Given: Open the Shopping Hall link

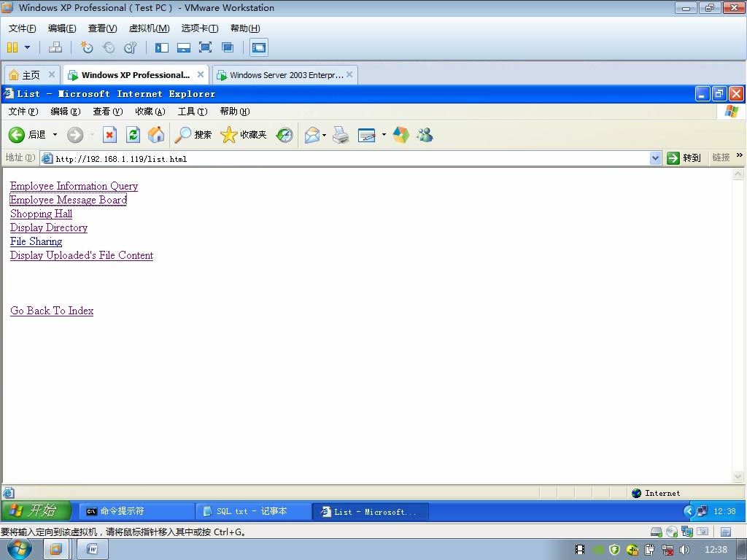Looking at the screenshot, I should tap(42, 214).
